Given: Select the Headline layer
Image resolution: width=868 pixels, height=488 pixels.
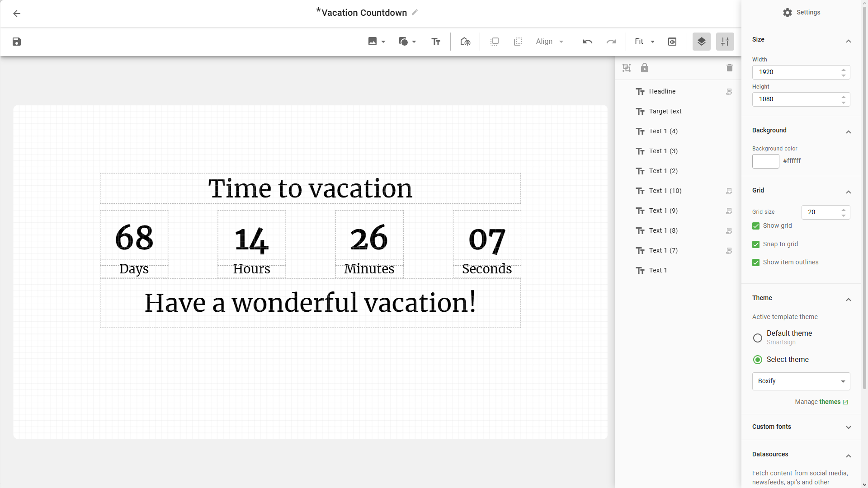Looking at the screenshot, I should (x=662, y=91).
